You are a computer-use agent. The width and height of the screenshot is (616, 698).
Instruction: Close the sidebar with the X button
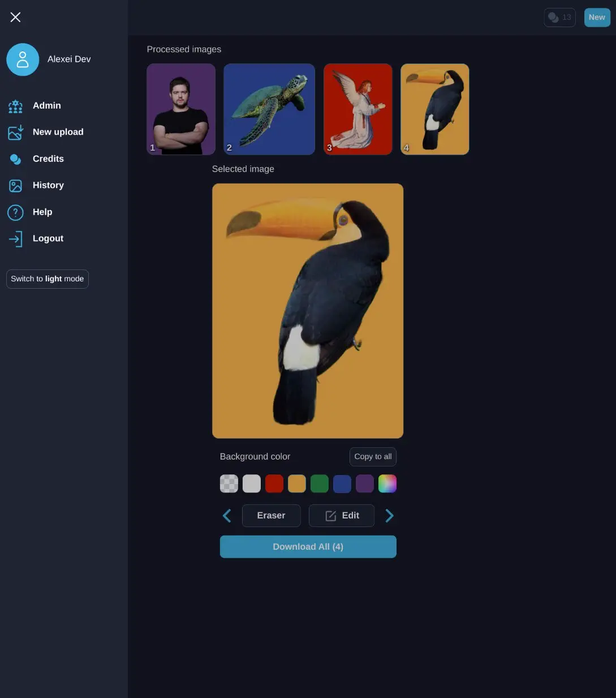[15, 18]
